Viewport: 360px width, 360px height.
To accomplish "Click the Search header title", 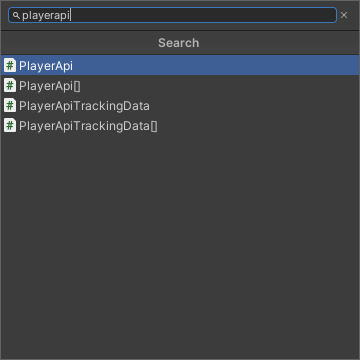I will [179, 43].
